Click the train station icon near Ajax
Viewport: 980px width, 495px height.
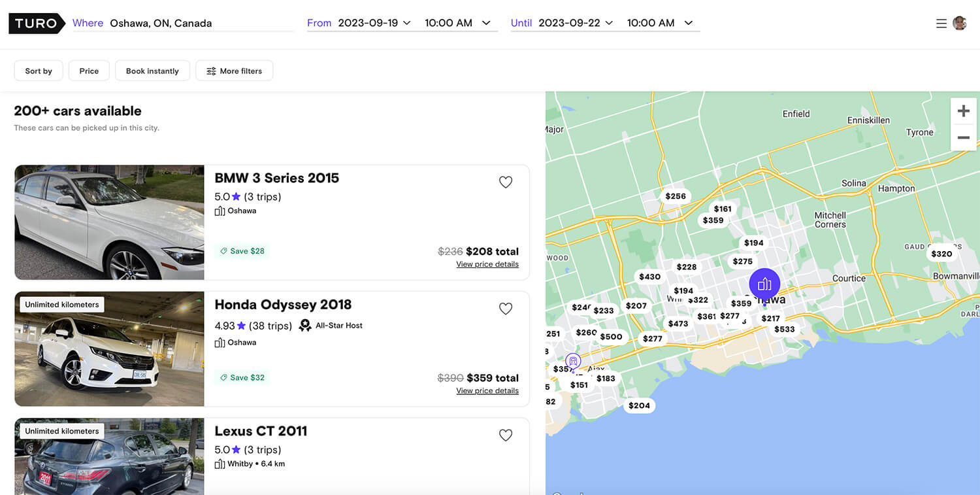click(573, 360)
